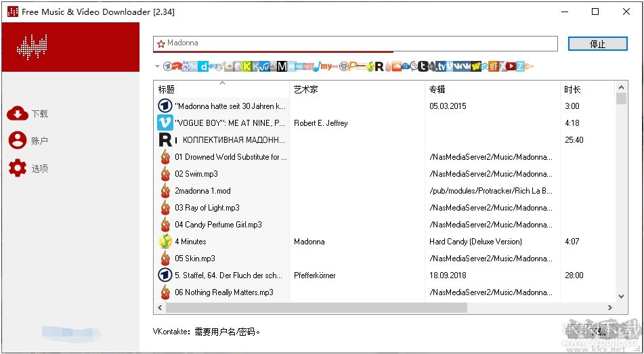
Task: Select the black M source icon
Action: pyautogui.click(x=282, y=66)
